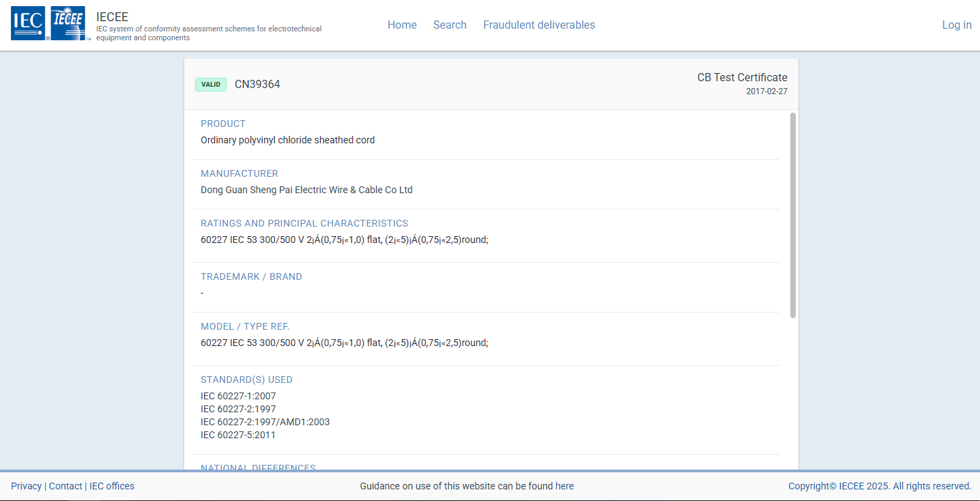Click the product description text
Screen dimensions: 980x501
pos(287,141)
